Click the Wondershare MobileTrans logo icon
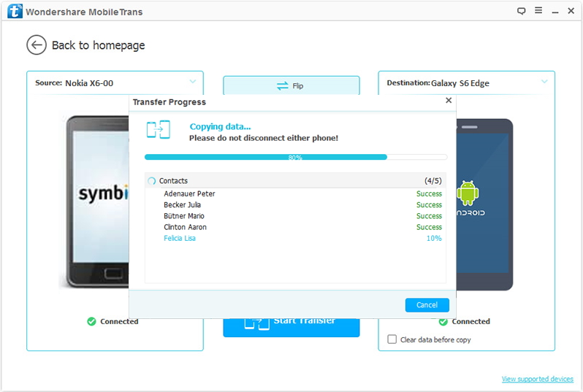The width and height of the screenshot is (583, 392). tap(15, 11)
